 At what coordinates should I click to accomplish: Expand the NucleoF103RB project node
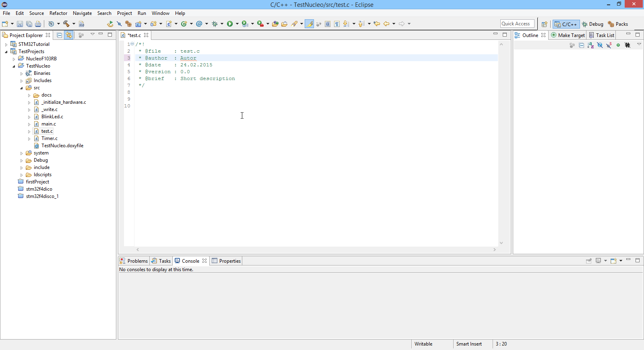tap(14, 59)
